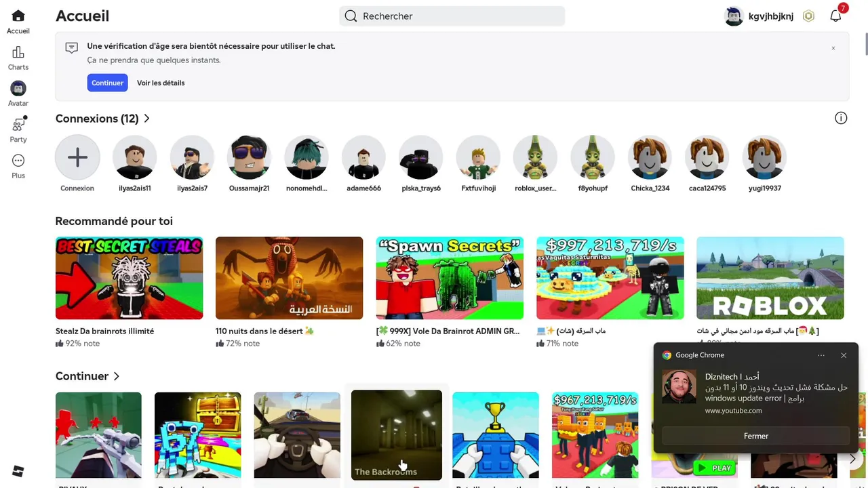
Task: Dismiss the age verification banner
Action: pyautogui.click(x=833, y=48)
